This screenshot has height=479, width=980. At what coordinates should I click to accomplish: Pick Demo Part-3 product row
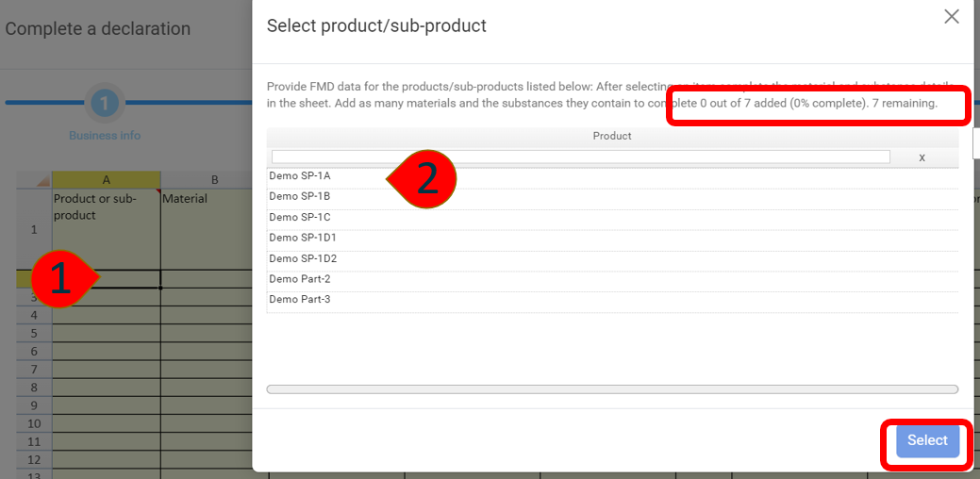tap(300, 300)
